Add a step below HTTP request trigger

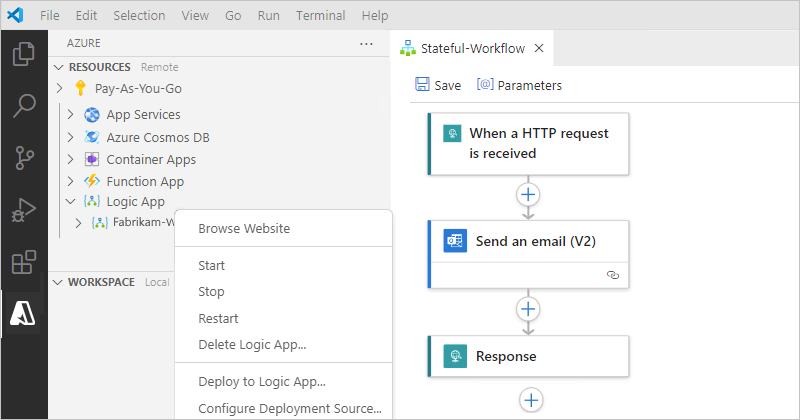pos(529,193)
